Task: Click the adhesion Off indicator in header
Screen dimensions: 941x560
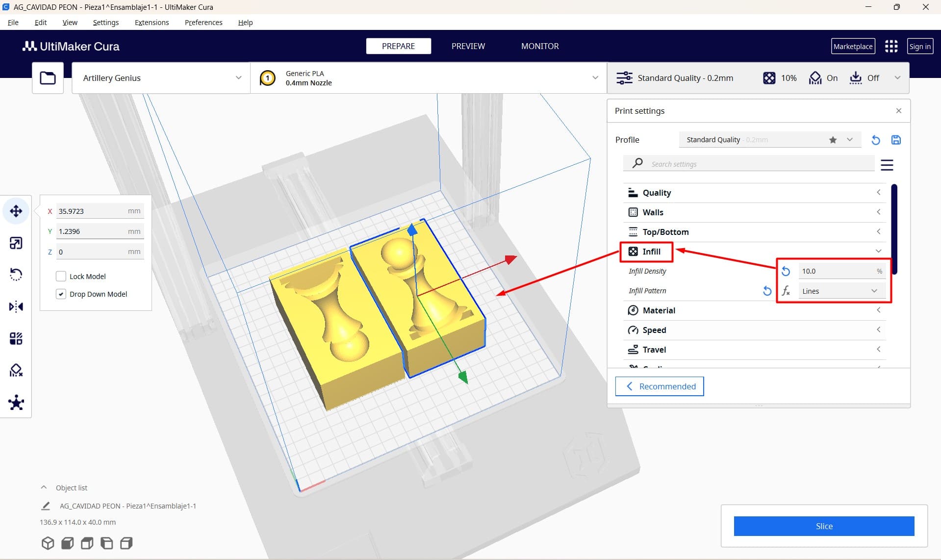Action: tap(865, 78)
